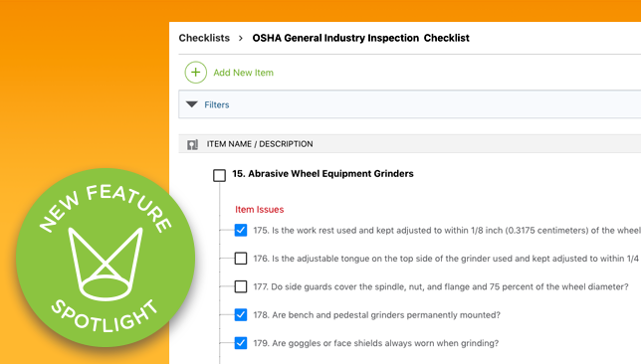641x364 pixels.
Task: Click the New Feature Spotlight badge
Action: (106, 258)
